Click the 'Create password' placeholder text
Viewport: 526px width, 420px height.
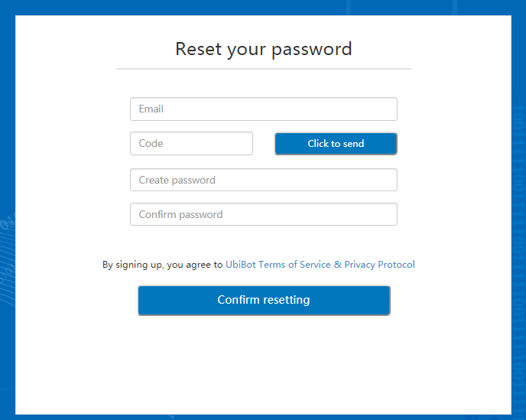point(177,181)
